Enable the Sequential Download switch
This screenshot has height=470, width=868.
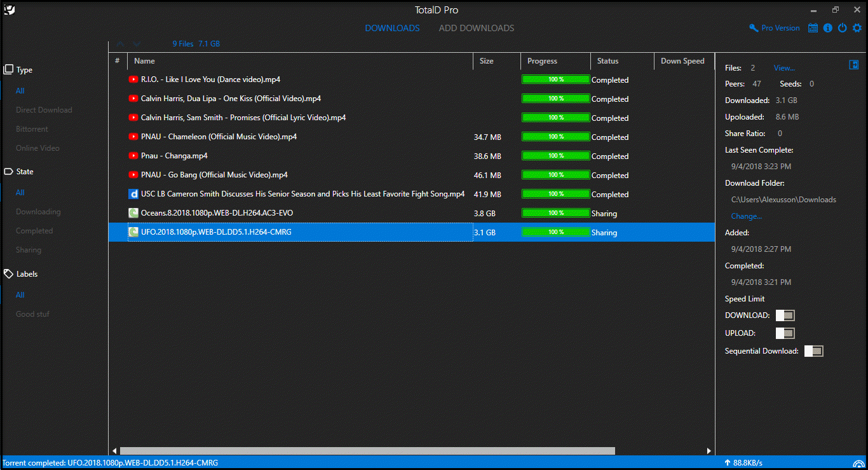(814, 351)
